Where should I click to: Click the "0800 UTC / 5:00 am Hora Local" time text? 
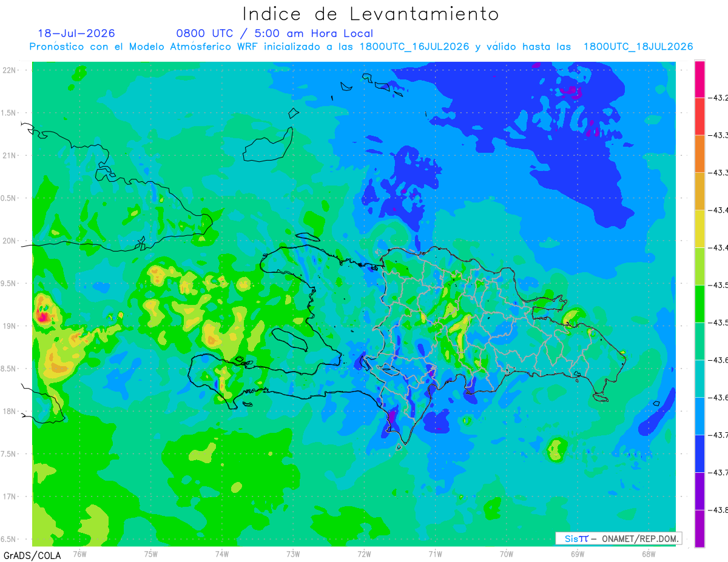(x=275, y=33)
